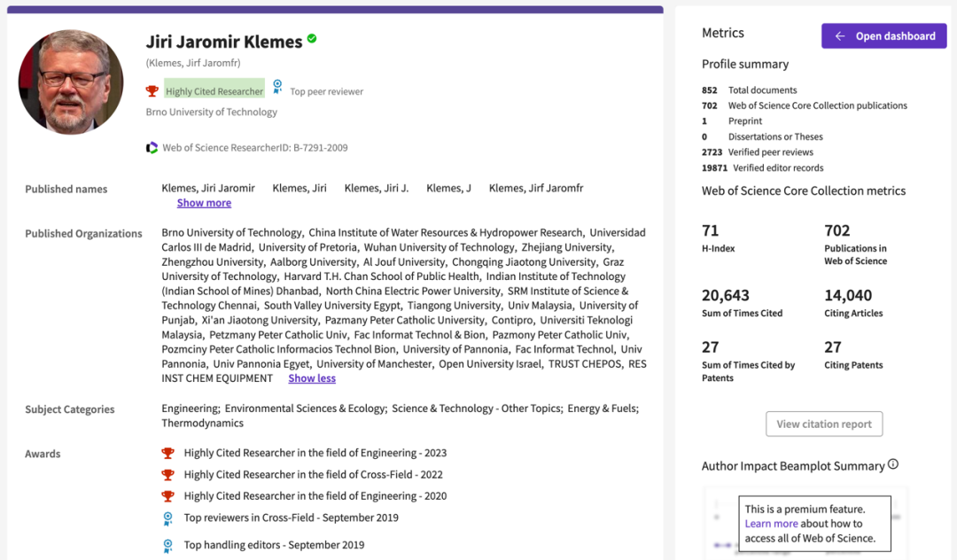The width and height of the screenshot is (957, 560).
Task: Click the 2723 Verified peer reviews entry
Action: coord(758,152)
